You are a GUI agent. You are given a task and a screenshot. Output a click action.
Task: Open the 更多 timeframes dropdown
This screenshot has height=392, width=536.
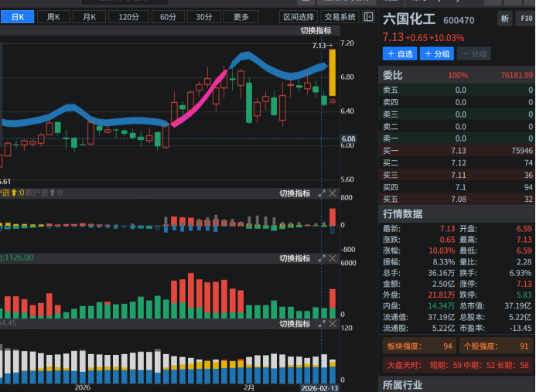click(241, 17)
